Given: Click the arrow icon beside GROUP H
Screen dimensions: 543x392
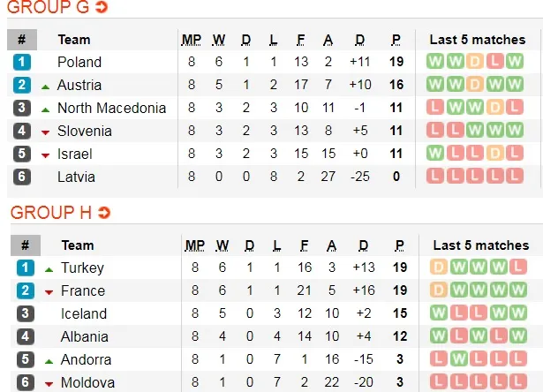Looking at the screenshot, I should (x=104, y=213).
